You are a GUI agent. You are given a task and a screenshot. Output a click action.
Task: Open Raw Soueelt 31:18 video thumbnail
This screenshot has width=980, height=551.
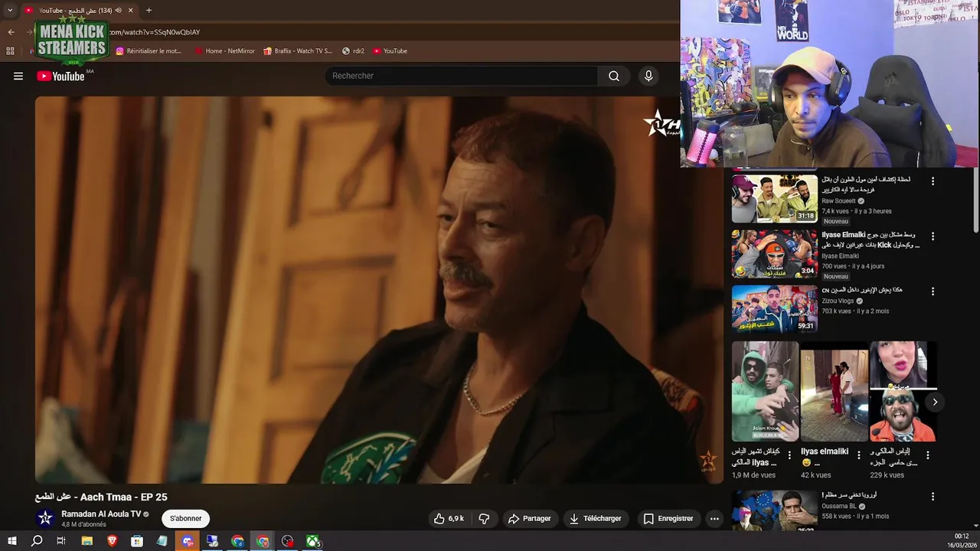pos(774,199)
